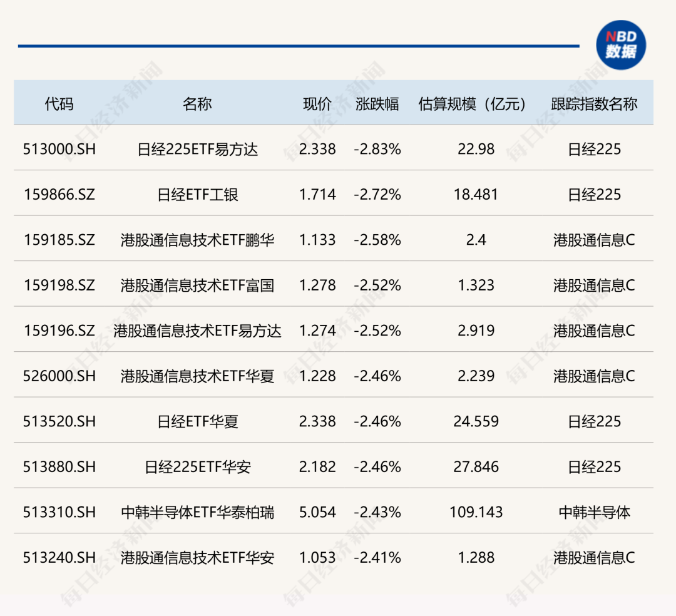Select code 513000.SH
Screen dimensions: 676x616
pyautogui.click(x=59, y=149)
